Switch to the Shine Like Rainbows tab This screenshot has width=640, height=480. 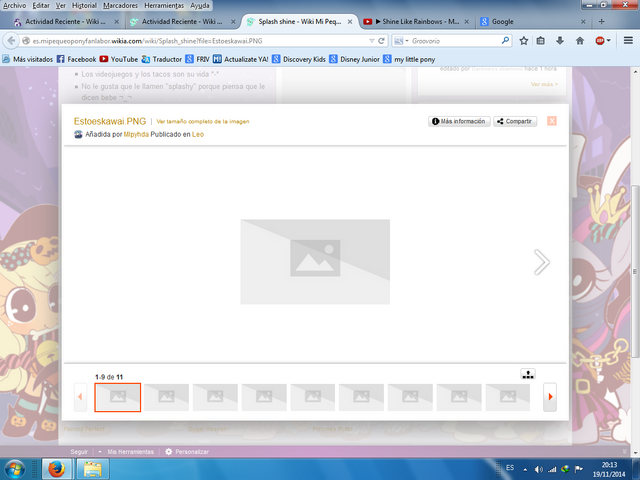(416, 22)
